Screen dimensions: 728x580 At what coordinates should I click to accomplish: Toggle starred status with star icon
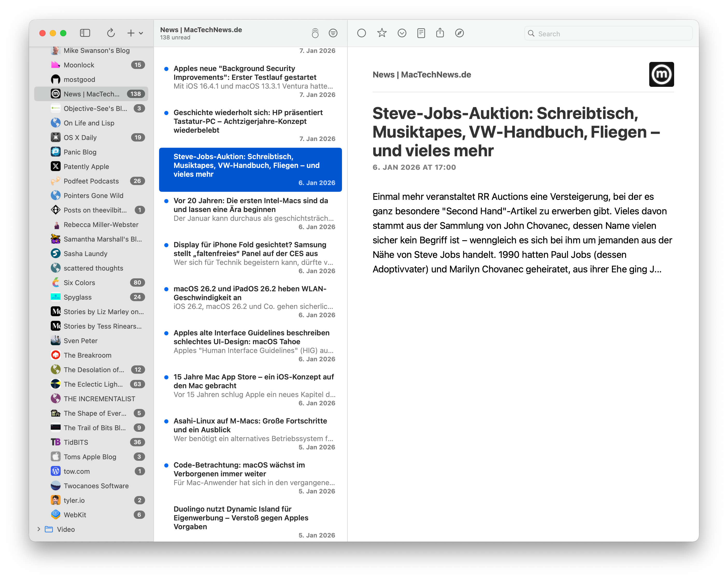click(x=382, y=33)
